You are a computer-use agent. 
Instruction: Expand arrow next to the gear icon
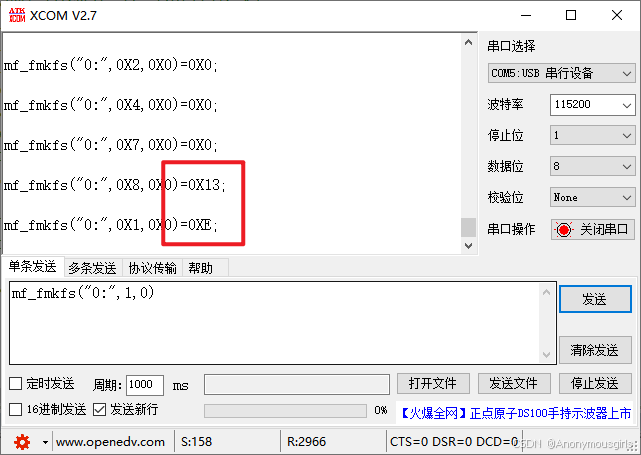[x=45, y=442]
